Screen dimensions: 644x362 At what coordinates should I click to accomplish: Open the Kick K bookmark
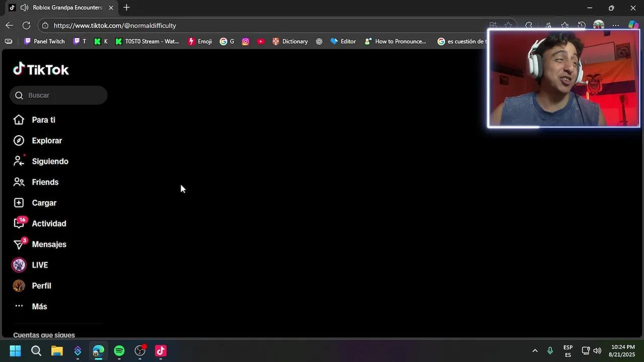click(101, 41)
